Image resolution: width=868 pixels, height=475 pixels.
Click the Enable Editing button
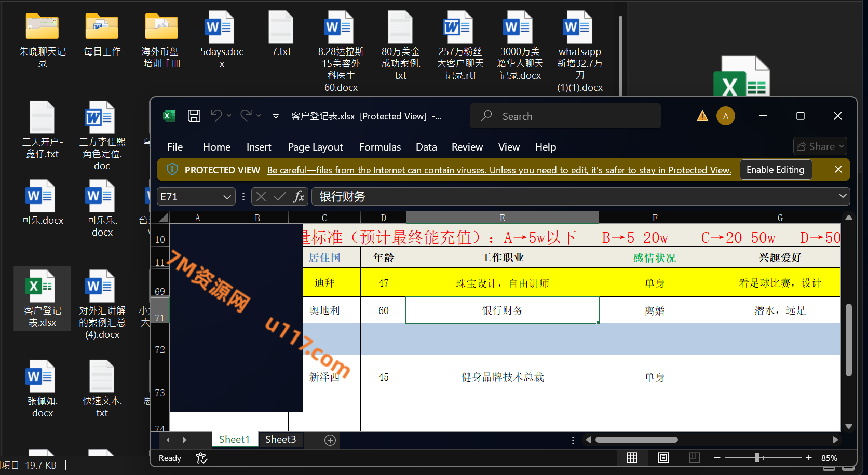pos(775,170)
